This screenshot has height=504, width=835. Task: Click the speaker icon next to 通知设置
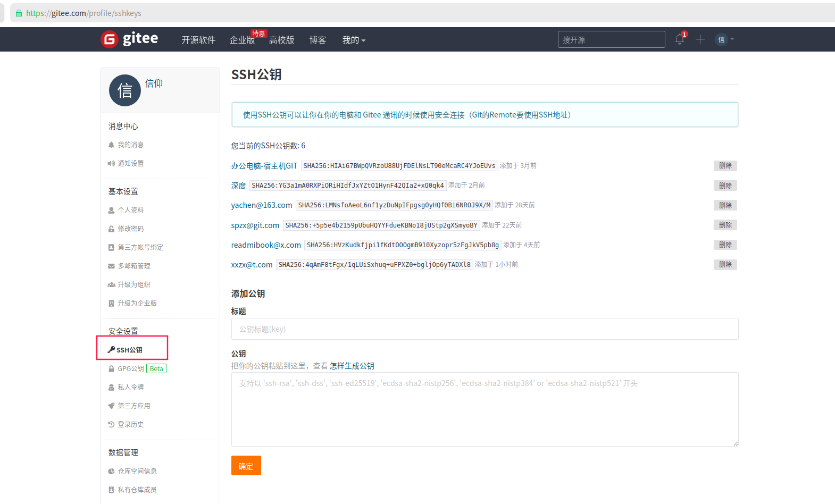[x=111, y=163]
